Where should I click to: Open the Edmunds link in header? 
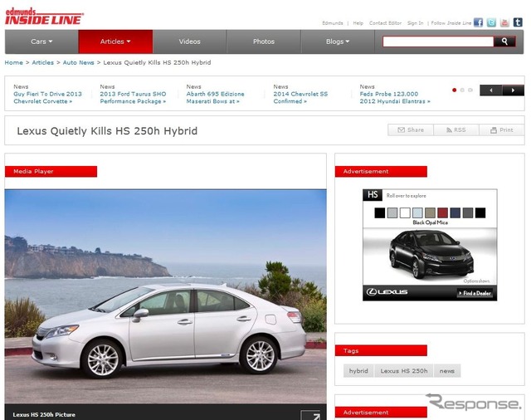tap(333, 23)
